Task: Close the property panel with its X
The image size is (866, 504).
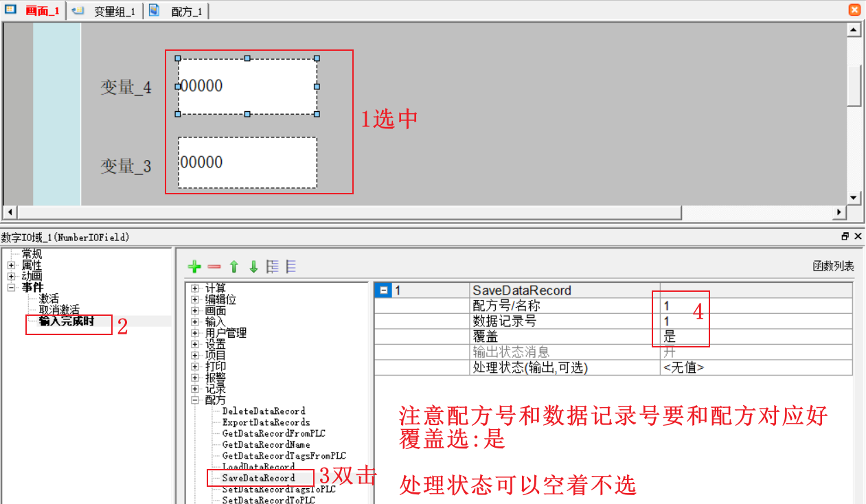Action: click(858, 236)
